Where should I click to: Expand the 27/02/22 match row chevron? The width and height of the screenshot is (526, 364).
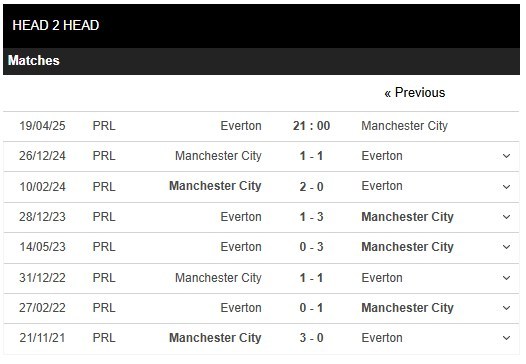click(x=506, y=308)
